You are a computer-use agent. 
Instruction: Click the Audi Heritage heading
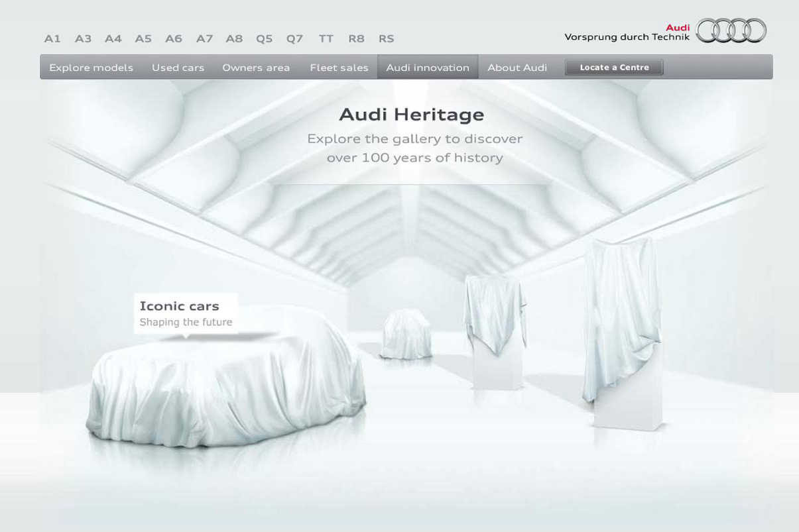(412, 115)
